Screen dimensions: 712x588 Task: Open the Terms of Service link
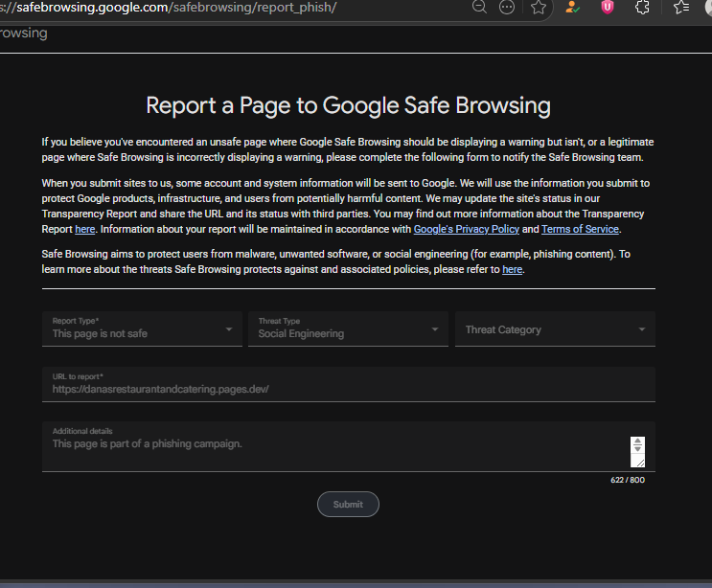pos(580,229)
